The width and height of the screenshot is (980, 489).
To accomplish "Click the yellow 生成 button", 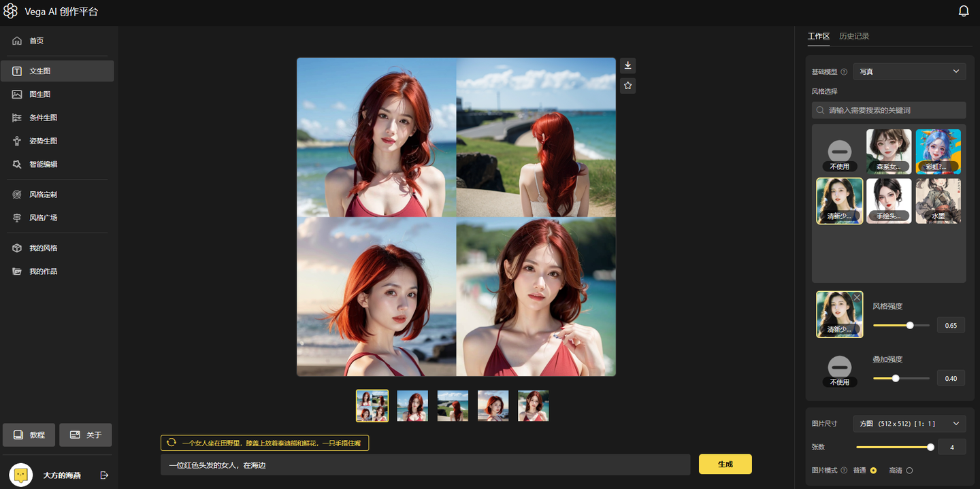I will tap(725, 464).
